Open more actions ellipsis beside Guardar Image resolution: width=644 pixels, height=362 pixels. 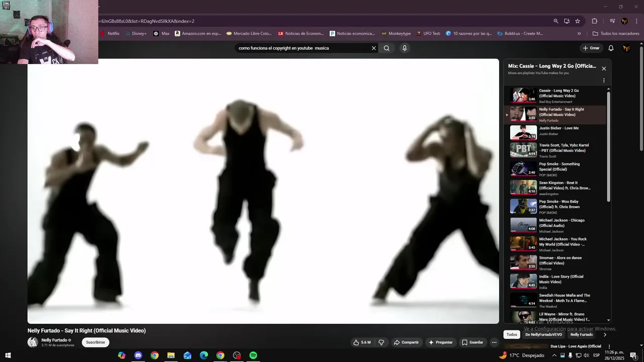pyautogui.click(x=494, y=342)
